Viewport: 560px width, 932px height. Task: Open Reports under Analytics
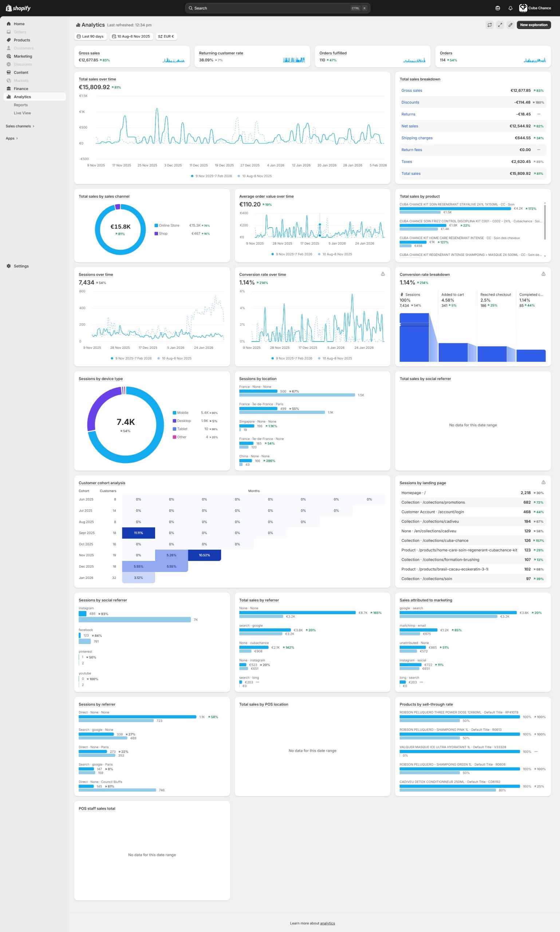(21, 105)
